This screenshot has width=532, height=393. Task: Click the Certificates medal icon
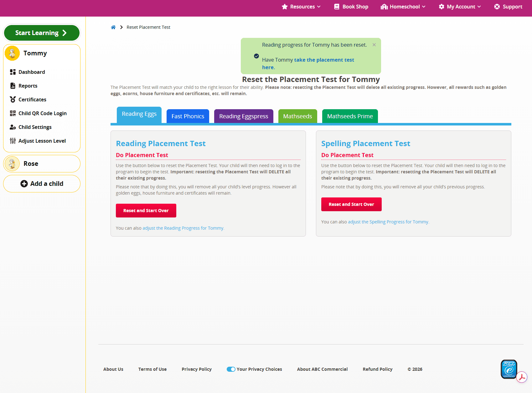[13, 100]
